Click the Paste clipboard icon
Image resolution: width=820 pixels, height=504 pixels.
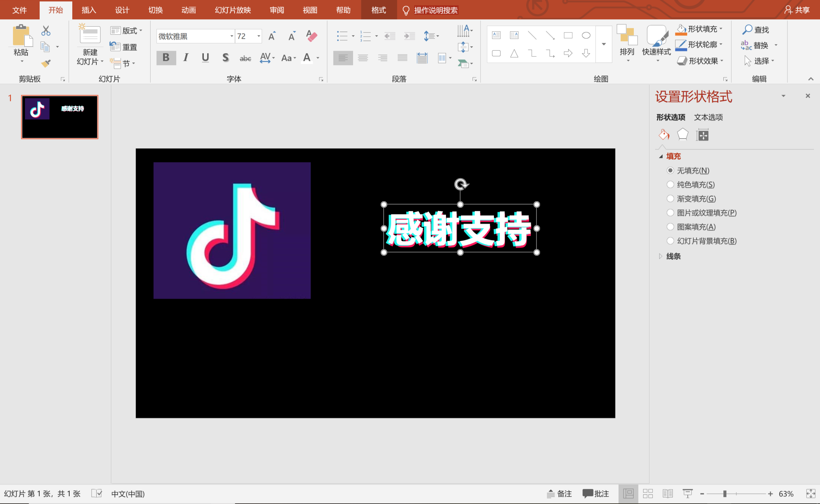pyautogui.click(x=22, y=35)
